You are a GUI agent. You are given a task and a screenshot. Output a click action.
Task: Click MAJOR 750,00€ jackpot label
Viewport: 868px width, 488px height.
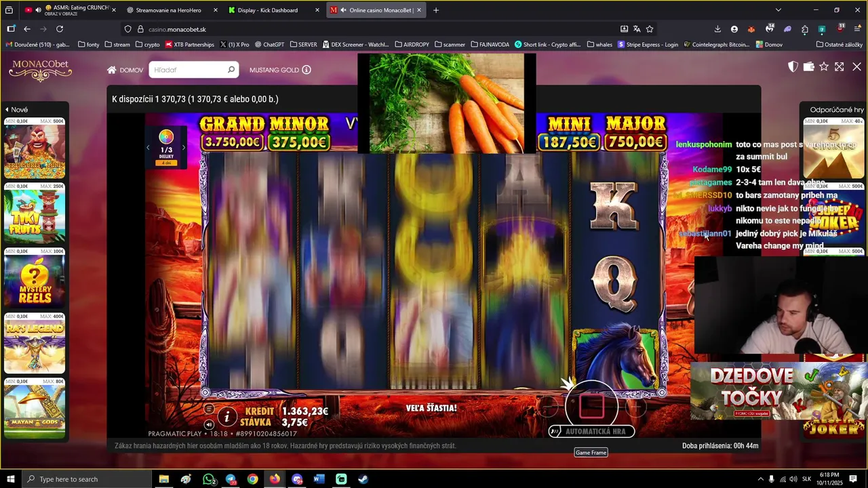point(635,133)
